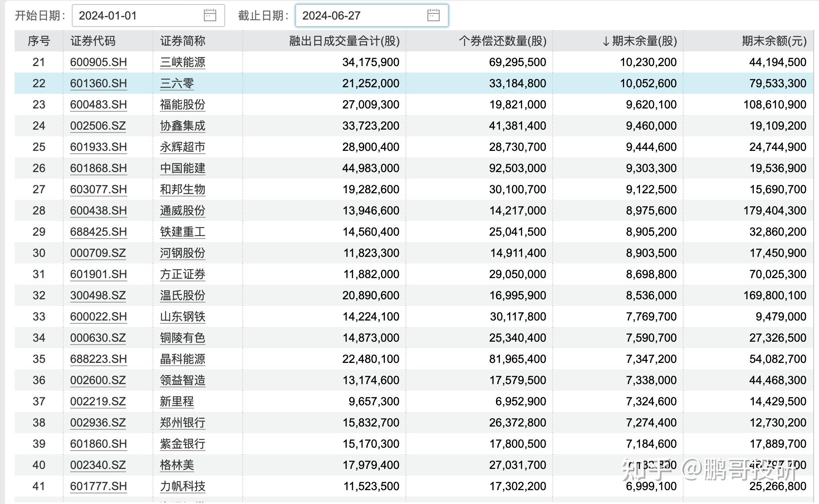Open stock name link 铜陵有色
This screenshot has height=504, width=819.
pos(183,338)
